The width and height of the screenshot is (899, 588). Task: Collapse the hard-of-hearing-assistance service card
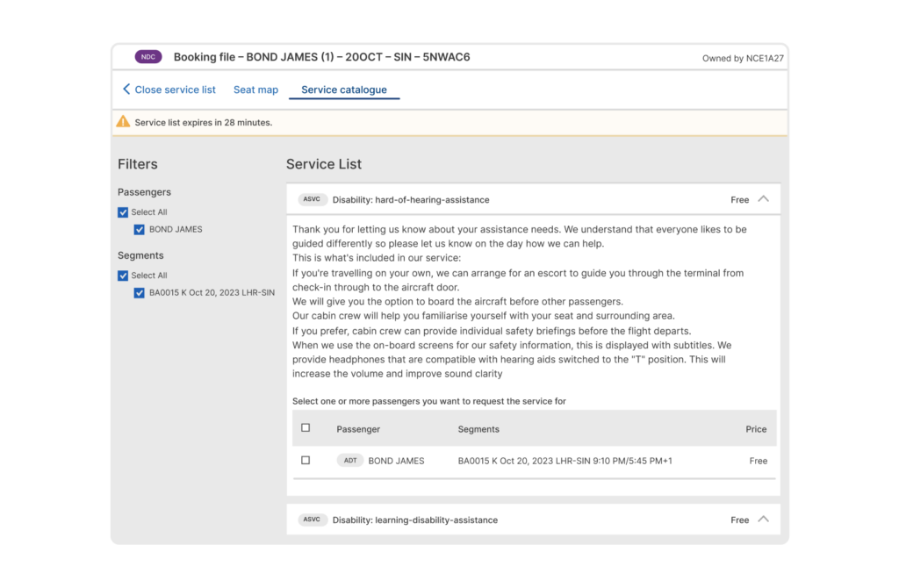point(763,199)
